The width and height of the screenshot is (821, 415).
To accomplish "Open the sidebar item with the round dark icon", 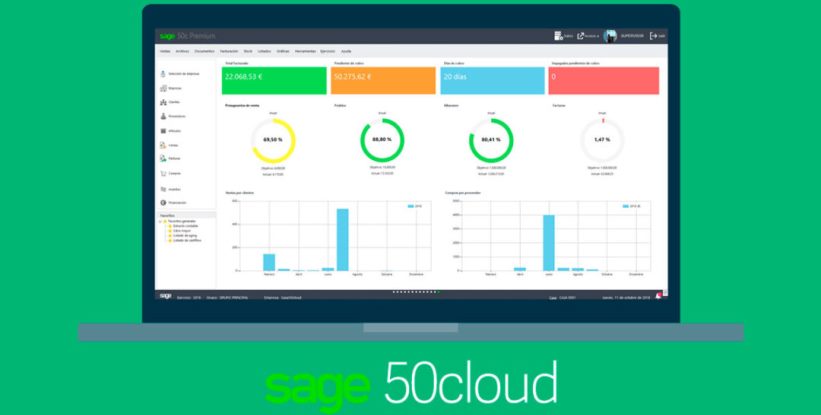I will (173, 203).
